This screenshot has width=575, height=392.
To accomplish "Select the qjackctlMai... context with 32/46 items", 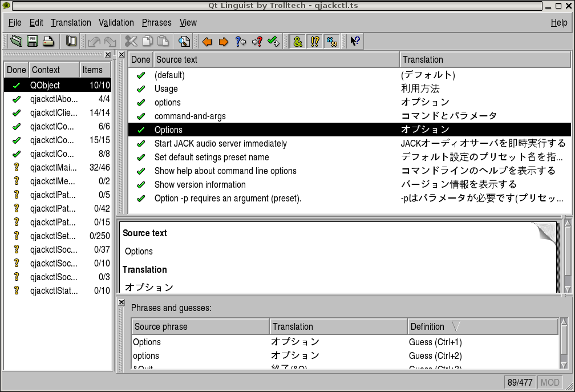I will point(58,168).
